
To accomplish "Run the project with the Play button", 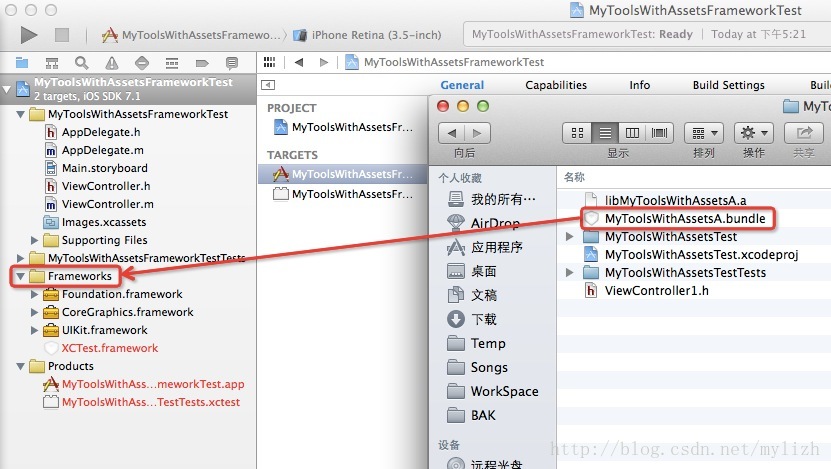I will pyautogui.click(x=29, y=35).
